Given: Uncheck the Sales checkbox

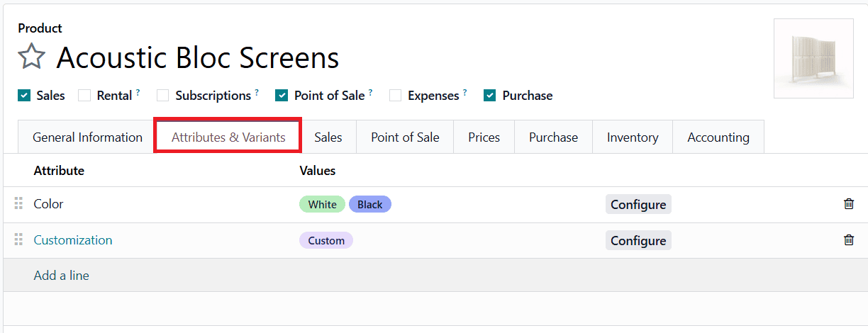Looking at the screenshot, I should [25, 96].
